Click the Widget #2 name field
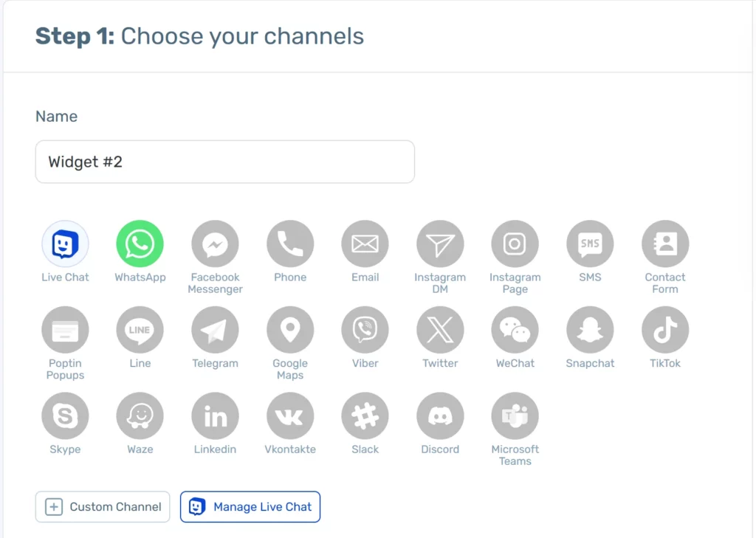Screen dimensions: 756x538 pos(224,161)
